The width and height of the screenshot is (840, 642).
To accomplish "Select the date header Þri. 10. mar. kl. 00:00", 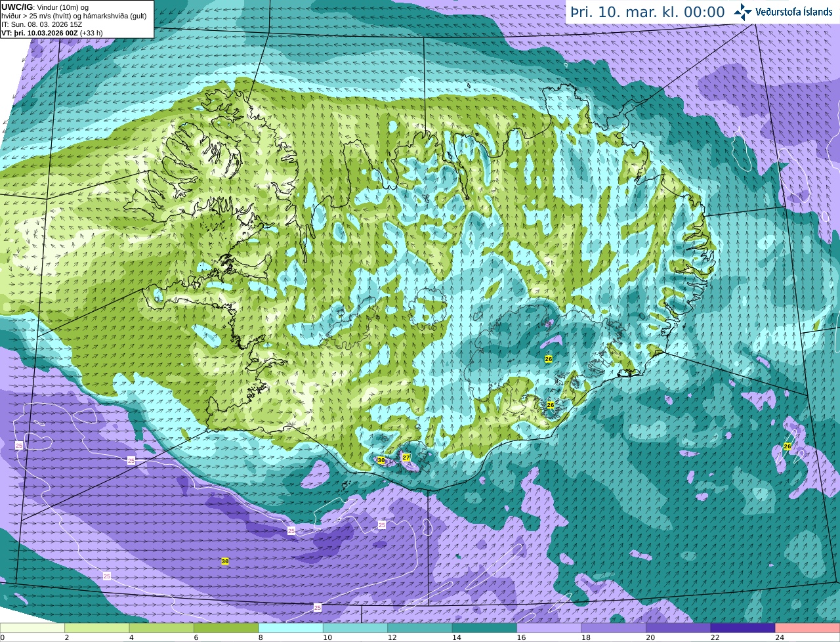I will [647, 12].
